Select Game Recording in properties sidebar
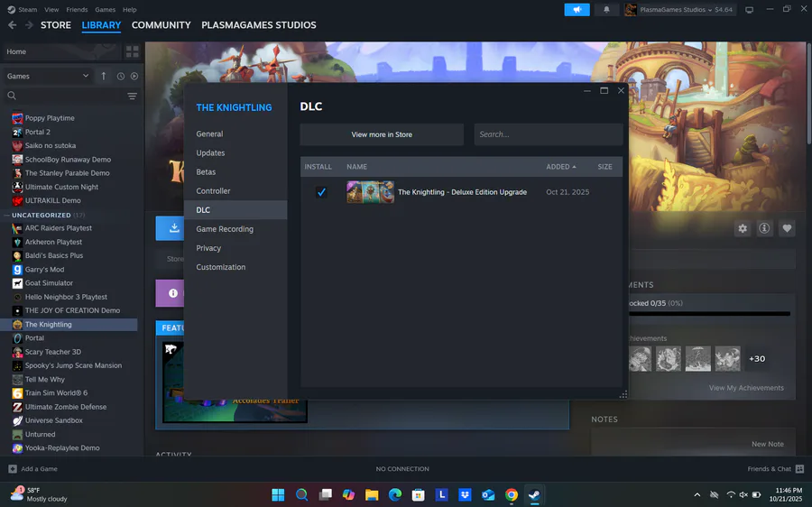 235,229
